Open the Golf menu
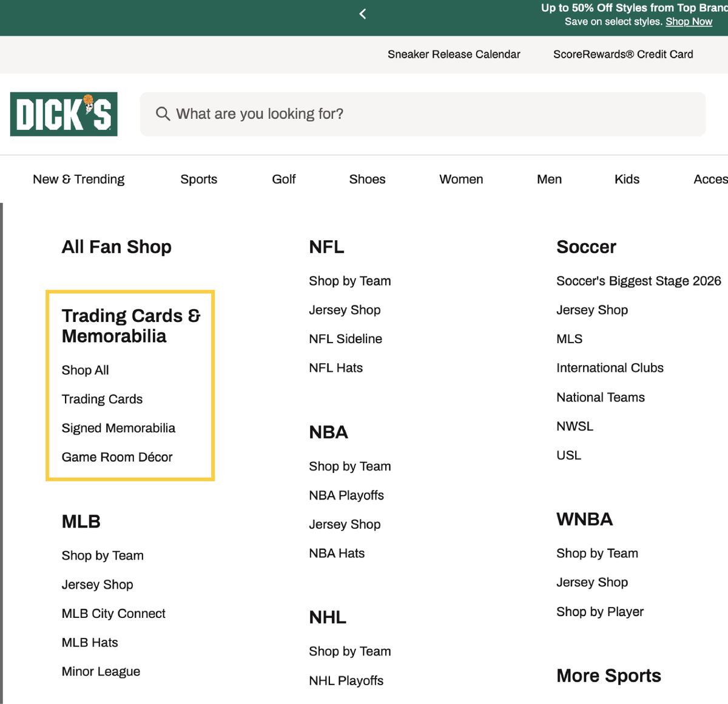 pyautogui.click(x=284, y=179)
